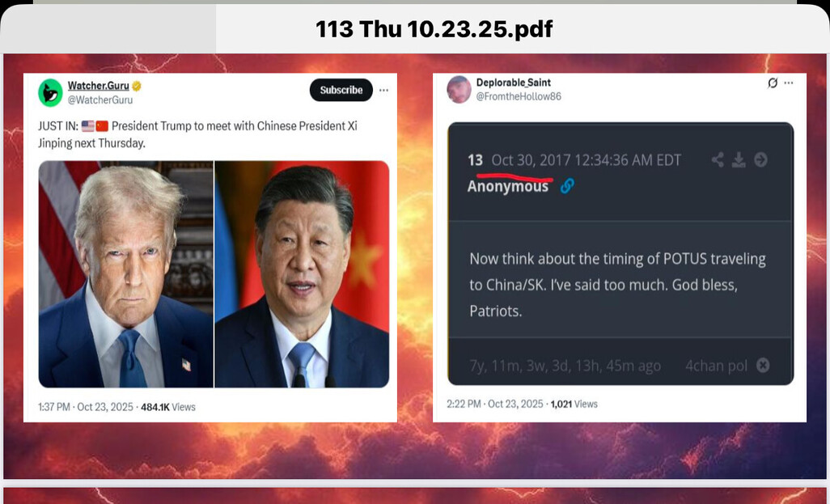830x504 pixels.
Task: Open Deplorable_Saint's profile avatar
Action: [x=459, y=89]
